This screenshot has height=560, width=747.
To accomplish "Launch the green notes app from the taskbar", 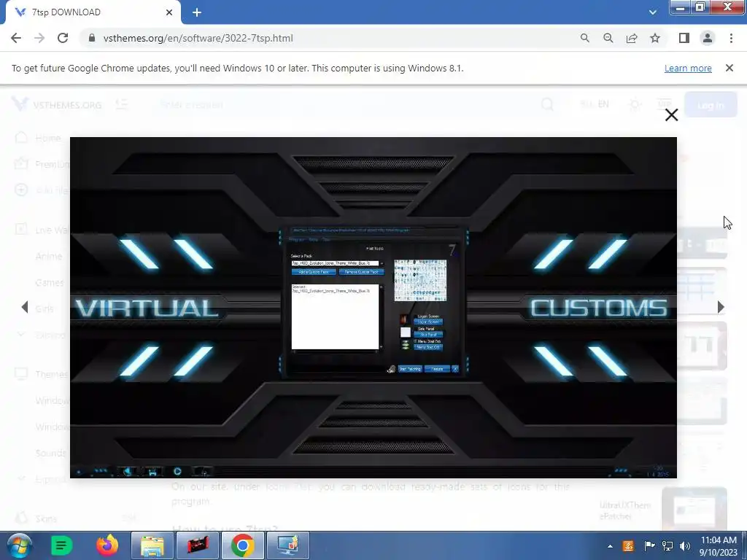I will (61, 545).
